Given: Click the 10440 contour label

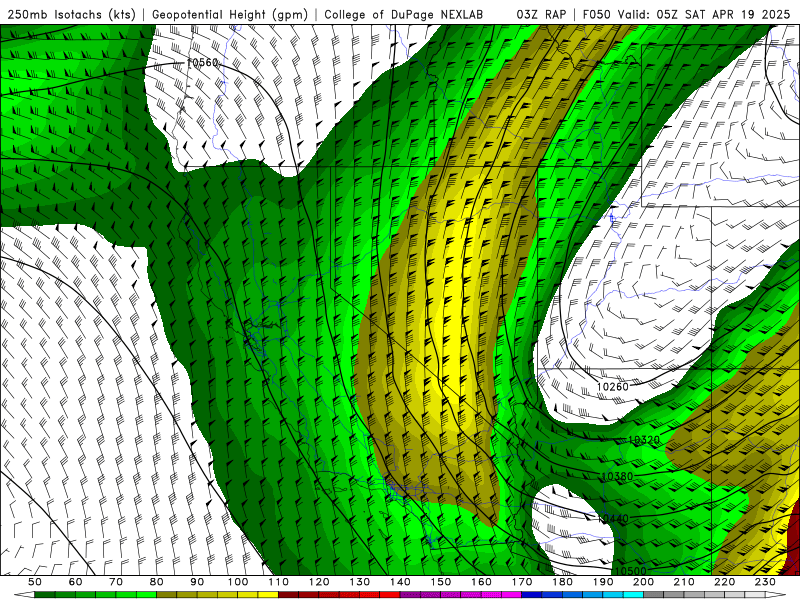Looking at the screenshot, I should click(613, 519).
